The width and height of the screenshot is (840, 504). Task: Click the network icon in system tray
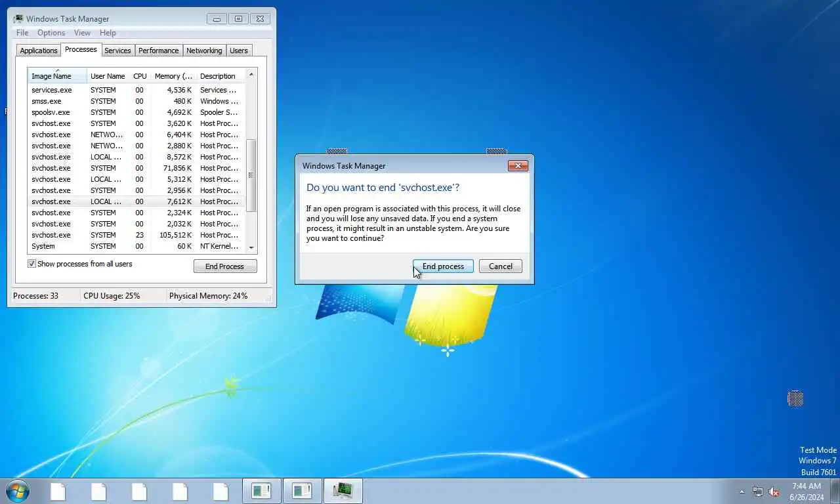click(758, 492)
